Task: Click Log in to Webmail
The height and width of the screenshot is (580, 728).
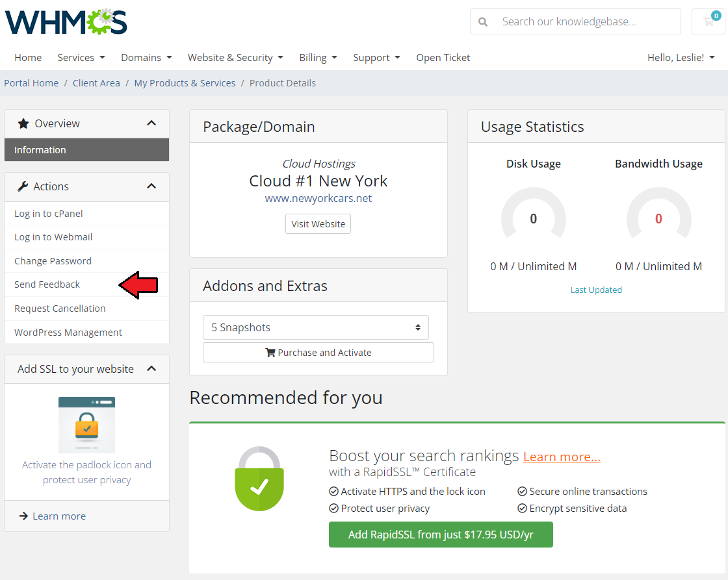Action: 87,237
